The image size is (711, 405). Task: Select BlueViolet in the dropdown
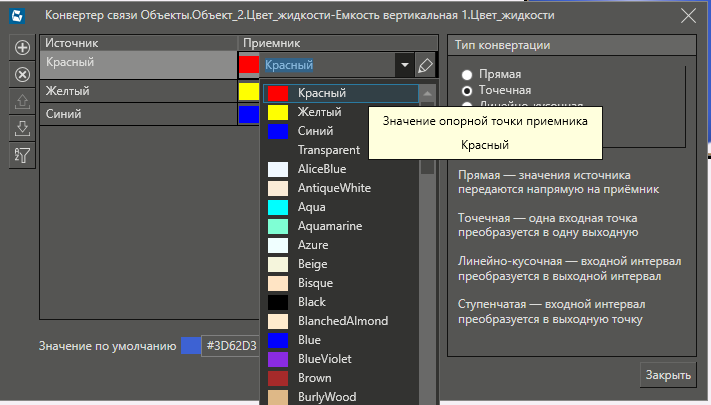[x=341, y=359]
